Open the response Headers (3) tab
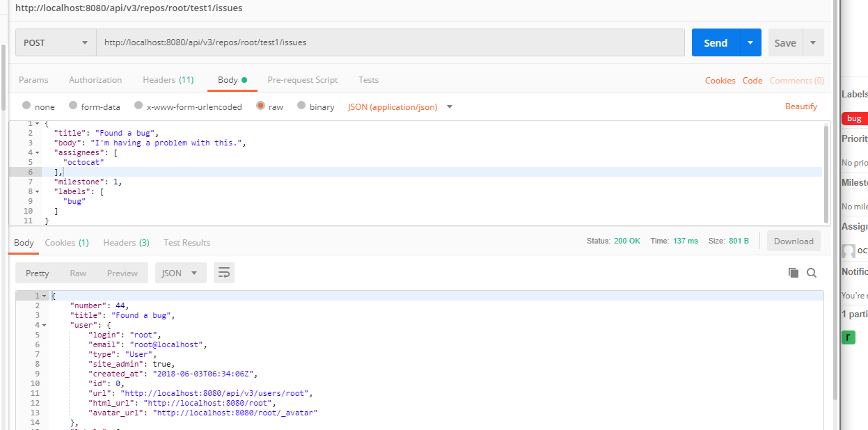The height and width of the screenshot is (430, 868). [x=126, y=243]
